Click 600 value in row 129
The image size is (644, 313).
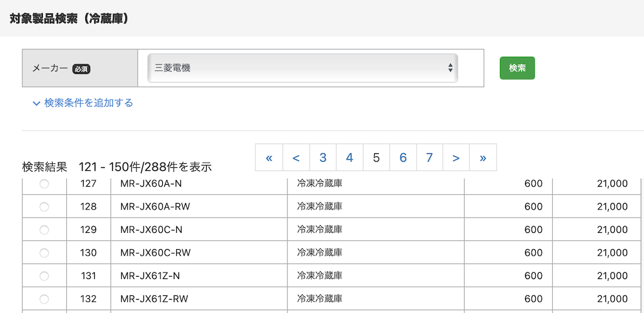[x=533, y=230]
